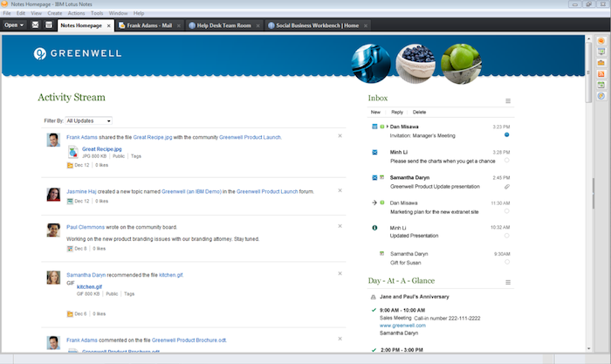The height and width of the screenshot is (364, 611).
Task: Click the attachment paperclip on Greenwell Product Update presentation
Action: pos(506,187)
